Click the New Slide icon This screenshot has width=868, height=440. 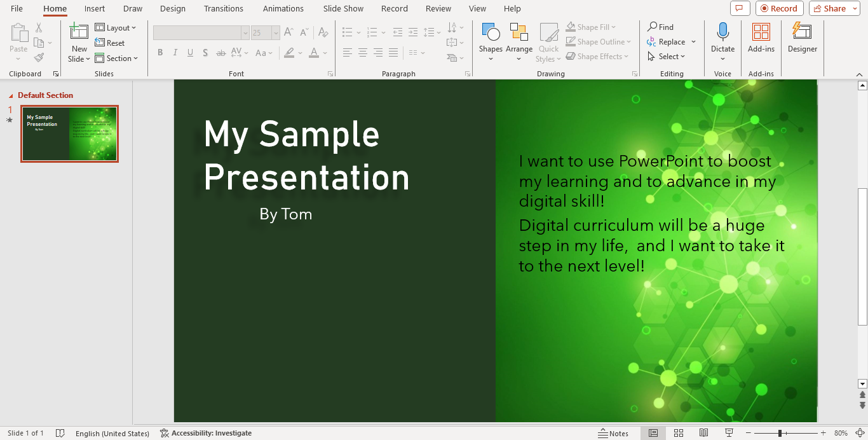[x=79, y=32]
